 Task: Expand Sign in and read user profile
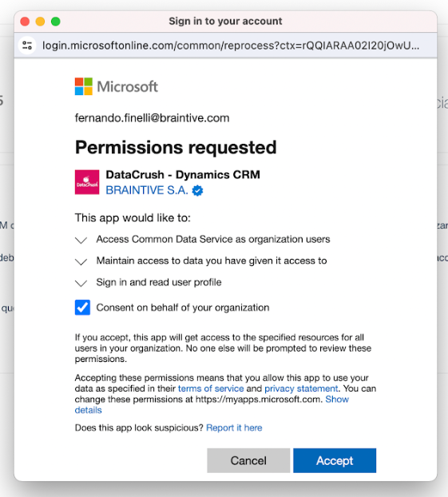coord(81,283)
